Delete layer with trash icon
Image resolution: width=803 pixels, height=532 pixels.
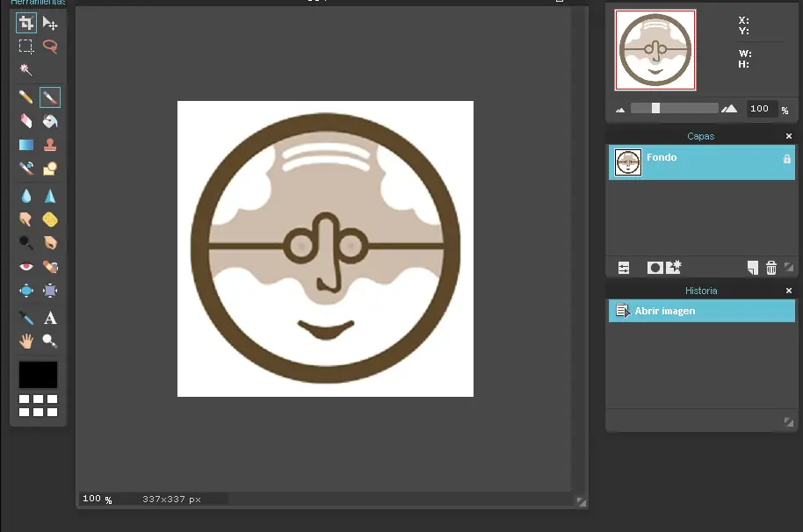click(771, 268)
